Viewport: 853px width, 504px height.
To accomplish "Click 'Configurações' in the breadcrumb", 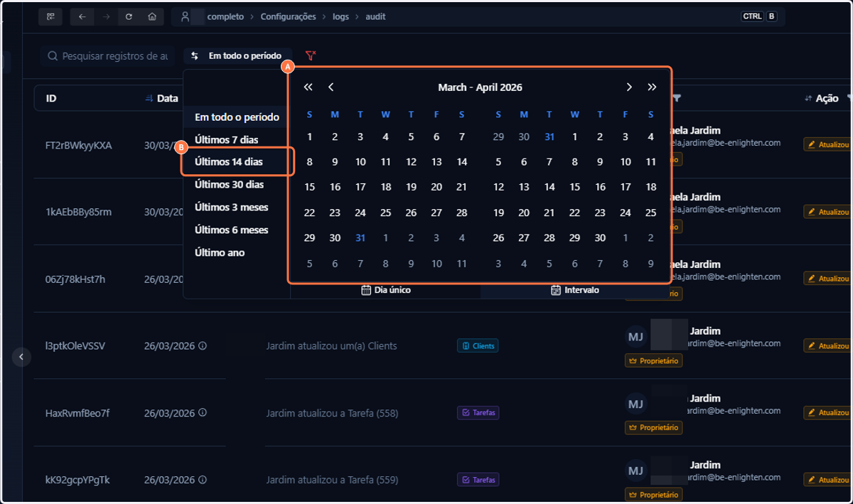I will click(288, 16).
